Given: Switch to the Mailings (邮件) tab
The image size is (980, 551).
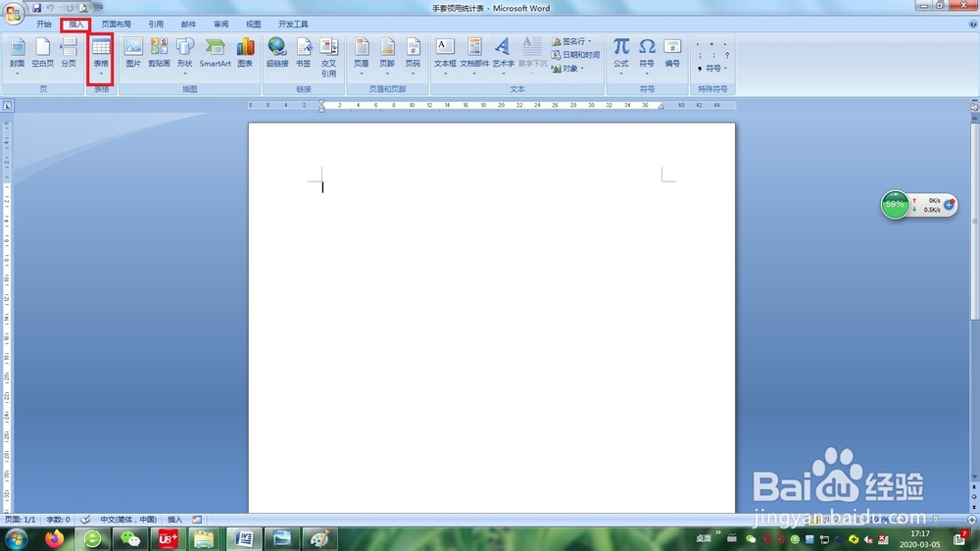Looking at the screenshot, I should click(x=188, y=25).
